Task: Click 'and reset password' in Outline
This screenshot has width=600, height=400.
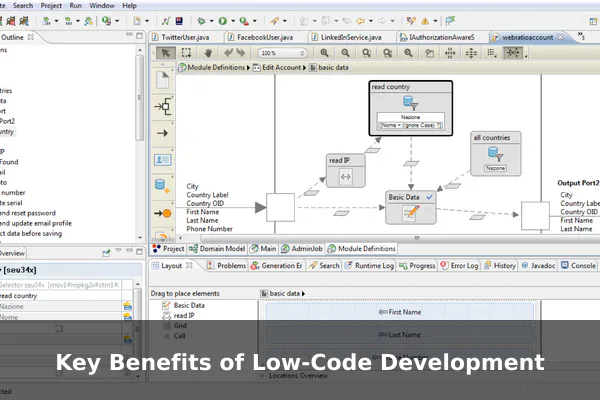Action: 28,213
